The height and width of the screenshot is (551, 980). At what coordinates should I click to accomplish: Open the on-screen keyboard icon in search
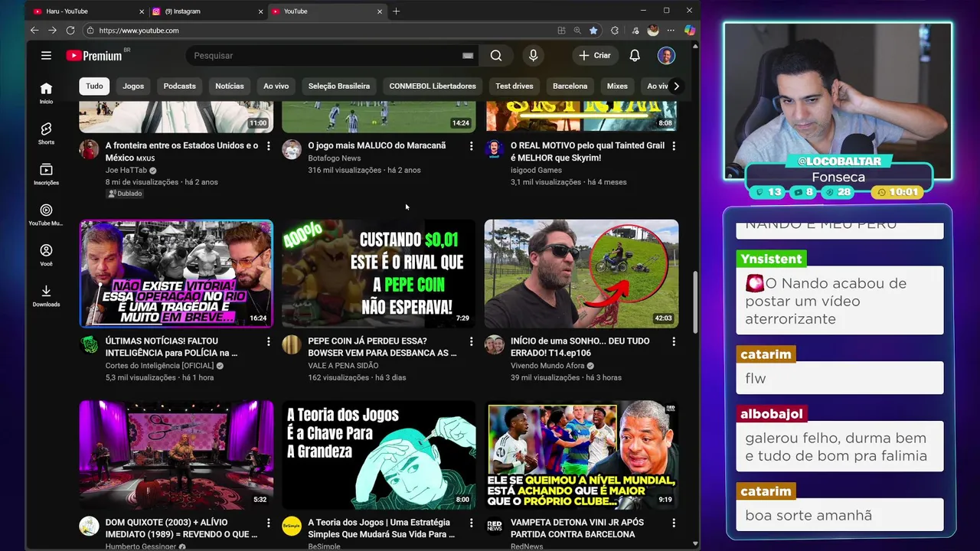468,55
